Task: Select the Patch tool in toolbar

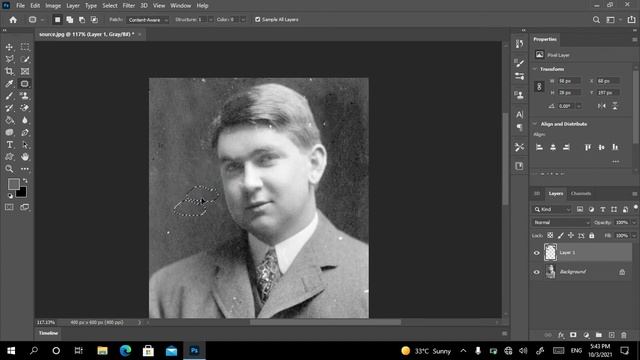Action: (25, 84)
